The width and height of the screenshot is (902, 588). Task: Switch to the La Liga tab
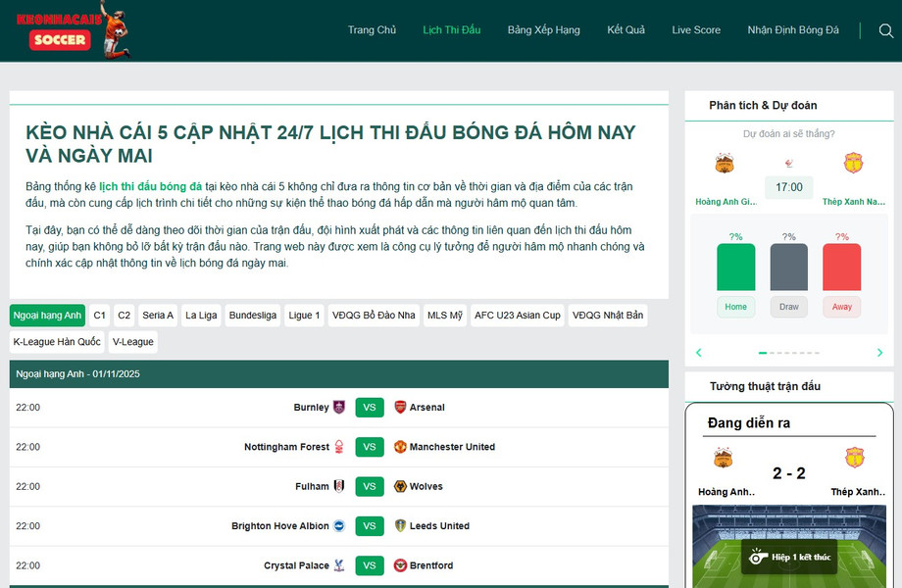click(201, 316)
